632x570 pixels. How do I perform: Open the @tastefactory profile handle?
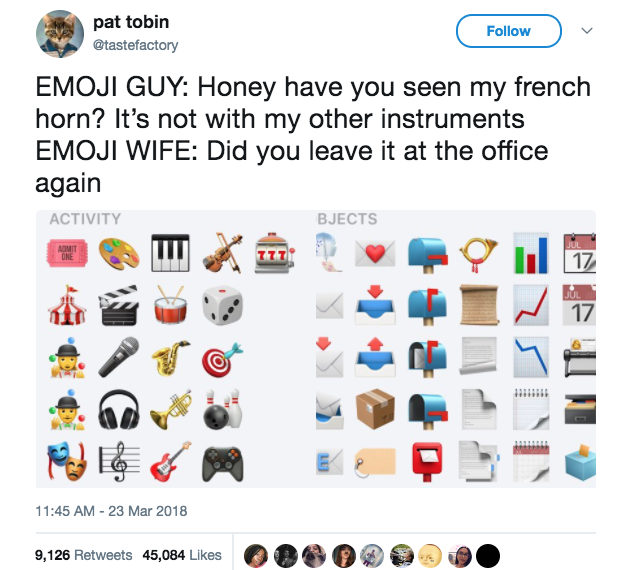135,45
